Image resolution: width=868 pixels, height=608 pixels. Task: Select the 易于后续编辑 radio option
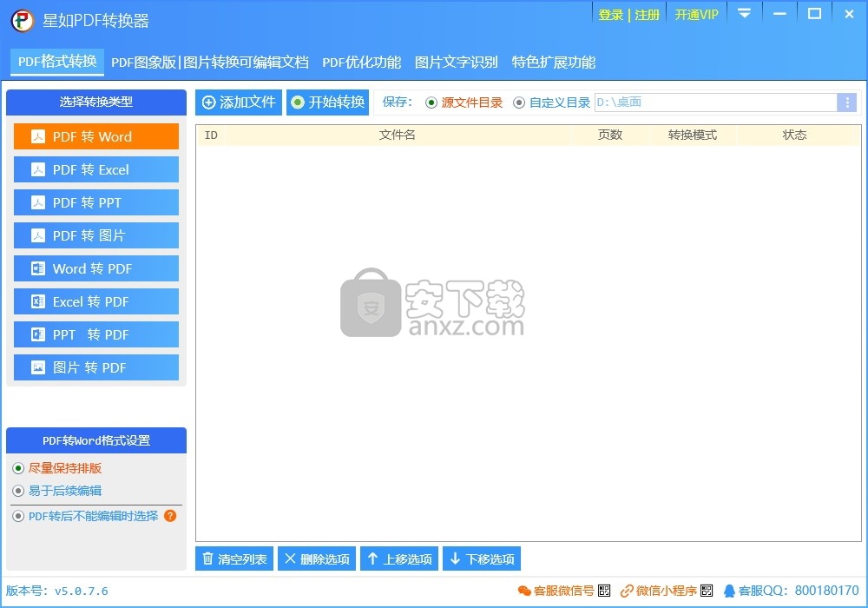coord(18,491)
